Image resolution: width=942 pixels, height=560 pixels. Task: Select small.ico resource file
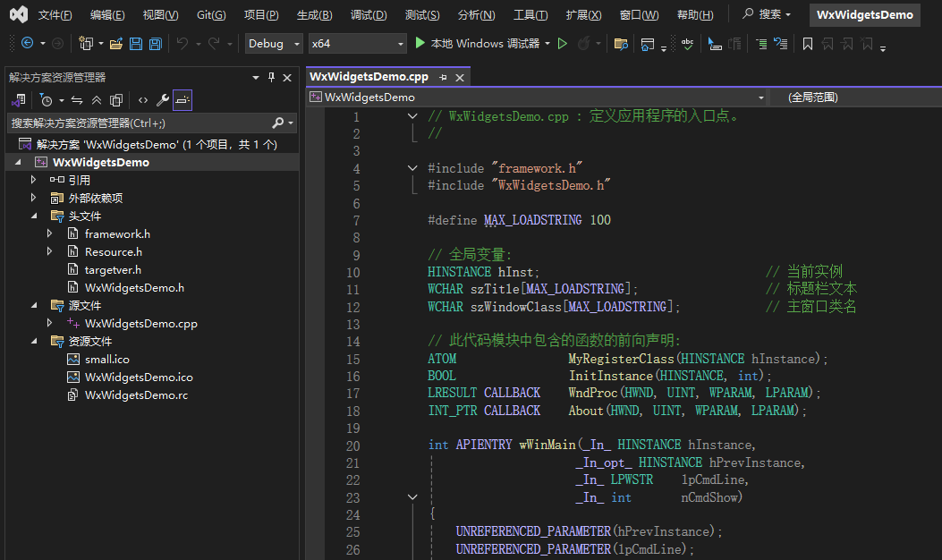(x=107, y=360)
